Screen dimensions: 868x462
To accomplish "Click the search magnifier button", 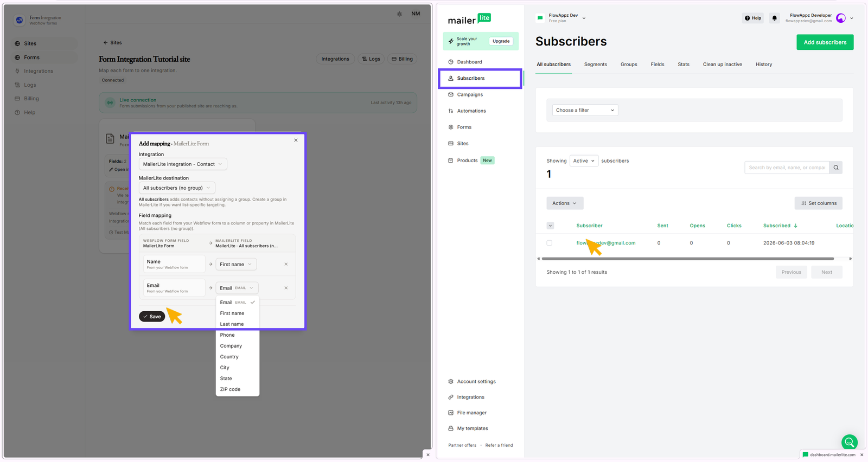I will coord(836,168).
